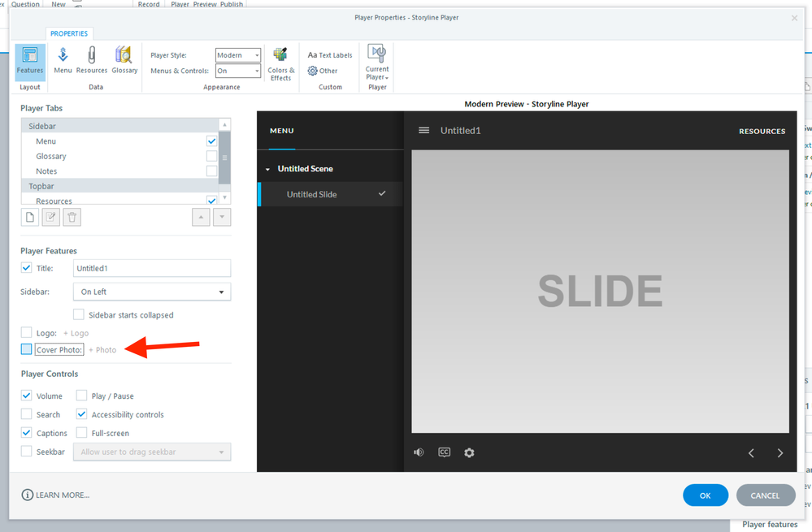Select the PROPERTIES ribbon tab
Viewport: 812px width, 532px height.
(x=69, y=33)
